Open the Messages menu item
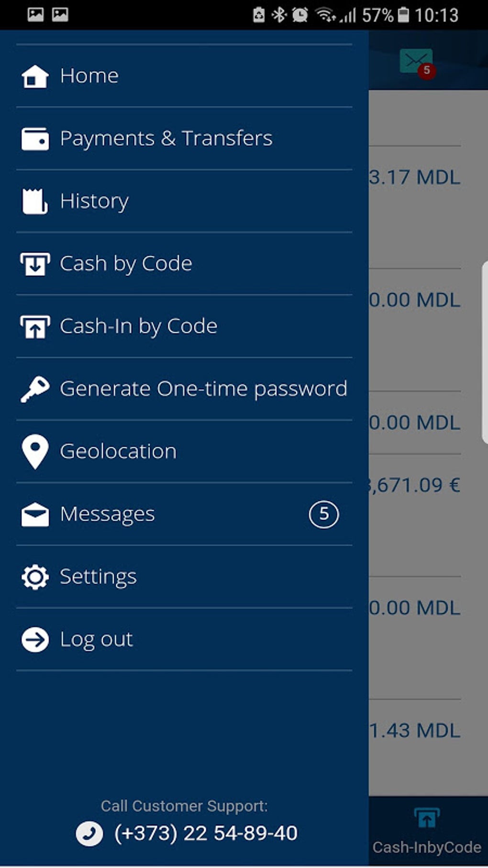The height and width of the screenshot is (868, 488). (108, 514)
